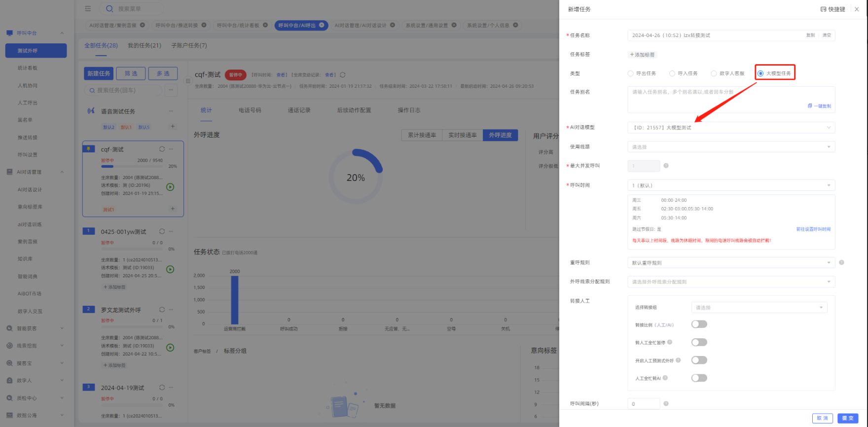Click the 一键复制 copy icon in 任务别名

click(x=810, y=106)
